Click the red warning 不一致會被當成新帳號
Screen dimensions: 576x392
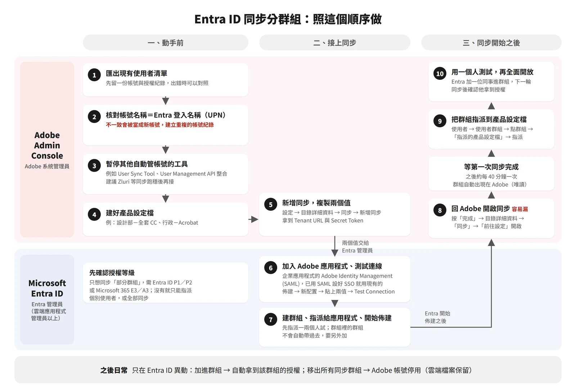click(160, 125)
